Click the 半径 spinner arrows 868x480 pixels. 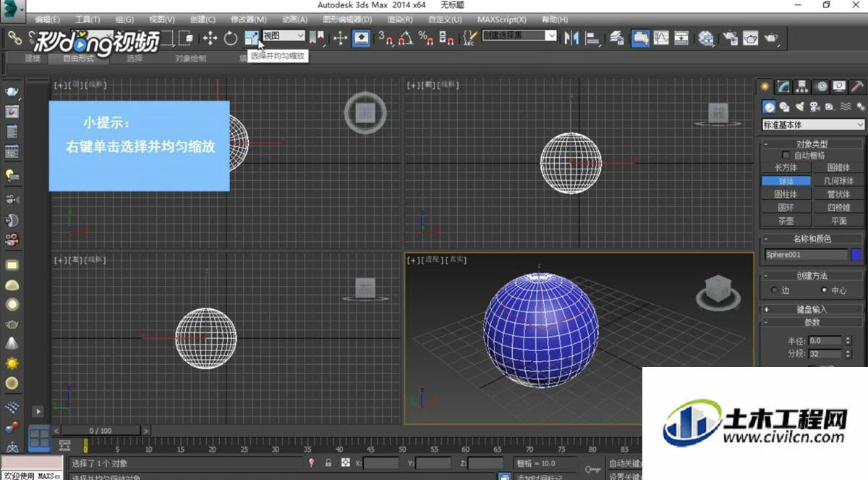[x=848, y=340]
